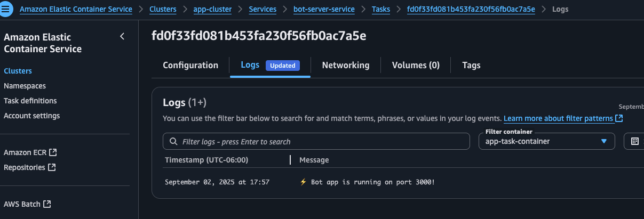Click the Message column header
This screenshot has width=644, height=219.
click(314, 160)
